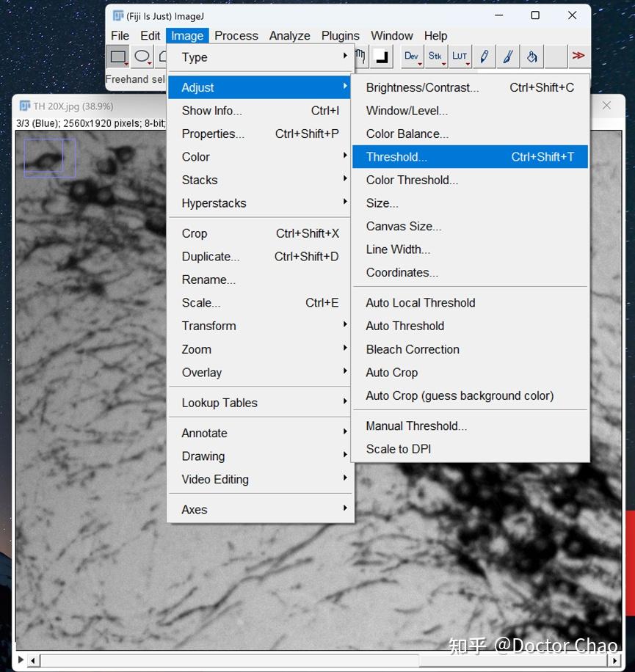Select the Oval selection tool
635x672 pixels.
(142, 56)
